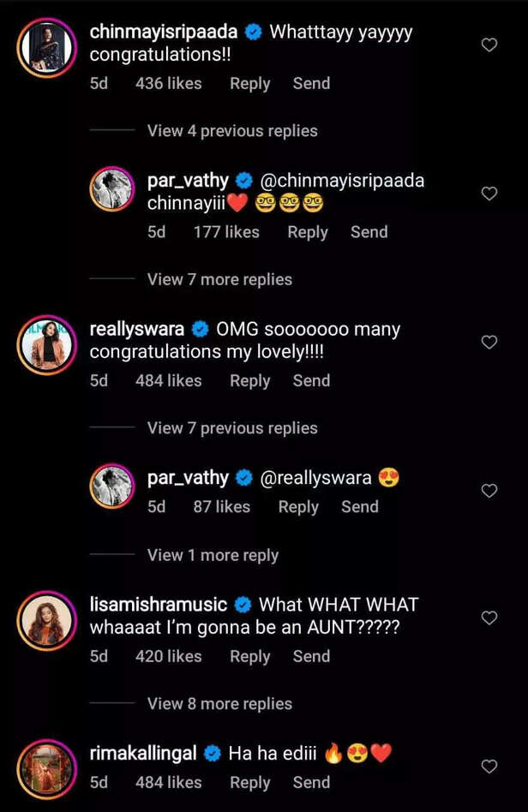Expand View 1 more reply

[x=213, y=555]
